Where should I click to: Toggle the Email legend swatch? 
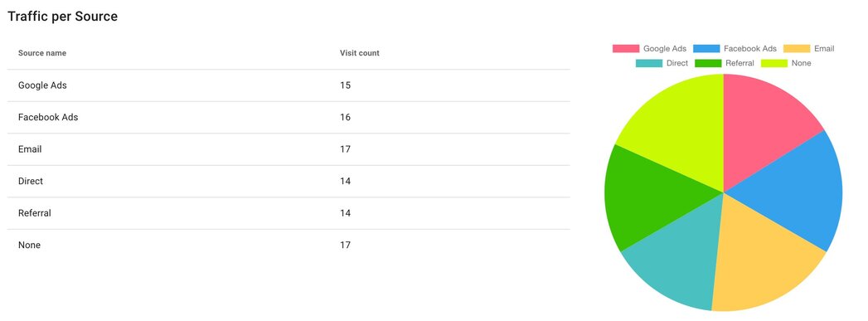[797, 49]
